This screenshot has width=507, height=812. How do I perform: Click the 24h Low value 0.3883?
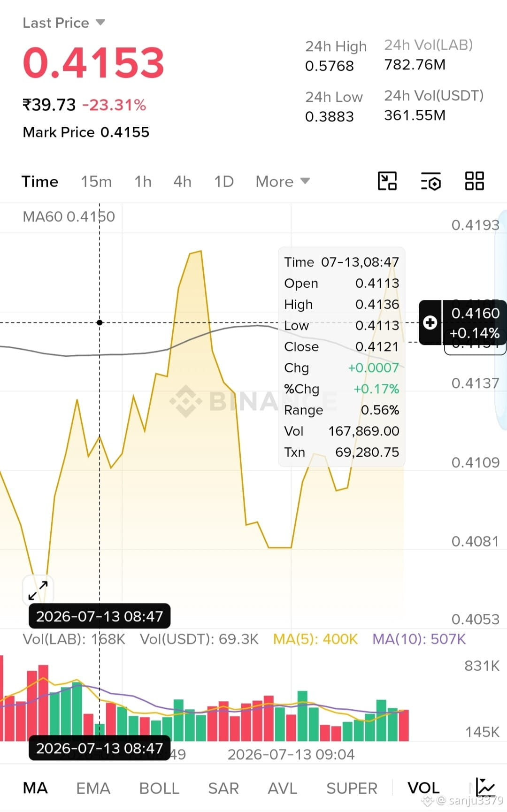pyautogui.click(x=330, y=116)
